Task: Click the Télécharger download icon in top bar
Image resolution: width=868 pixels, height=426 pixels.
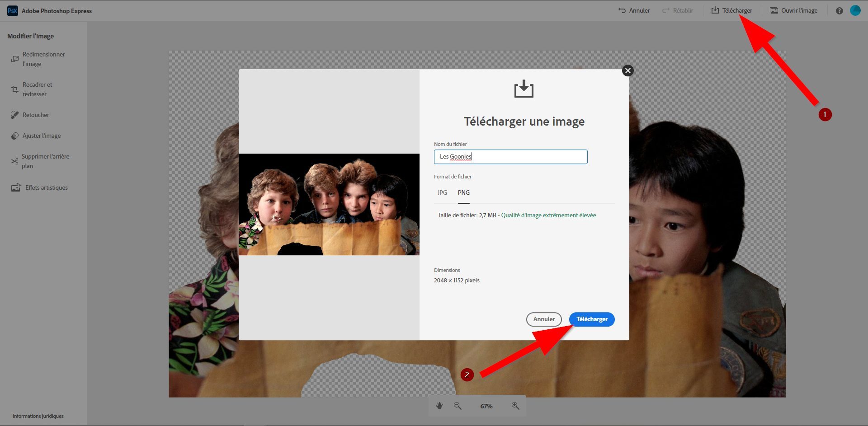Action: tap(715, 10)
